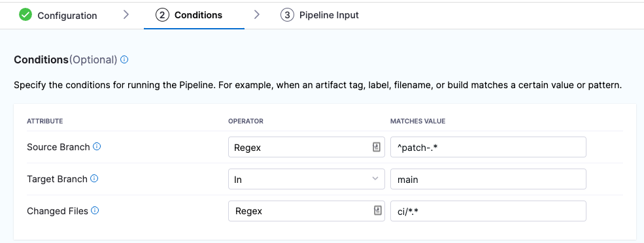Viewport: 644px width, 243px height.
Task: Click the circled 3 step number icon
Action: (x=287, y=15)
